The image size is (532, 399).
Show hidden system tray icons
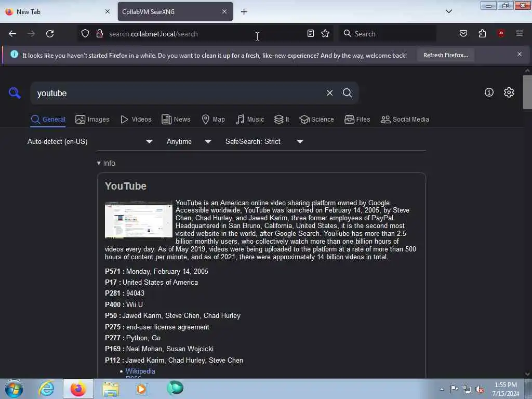coord(442,389)
